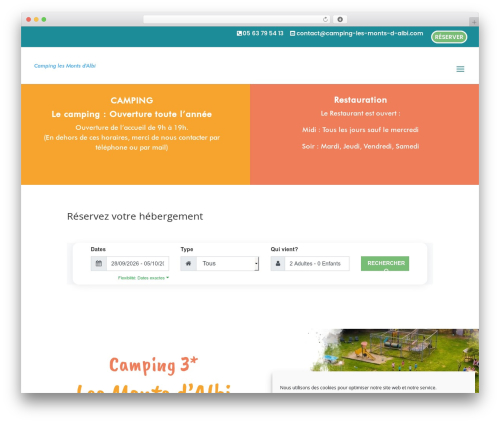Click text Ouverture de l'accueil de 9h à 19h
The width and height of the screenshot is (500, 423).
click(132, 127)
